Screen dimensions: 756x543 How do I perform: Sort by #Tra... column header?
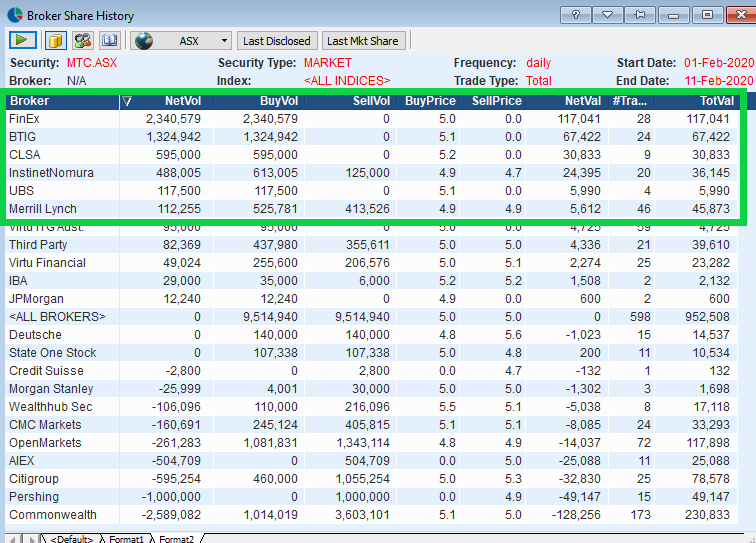[630, 101]
